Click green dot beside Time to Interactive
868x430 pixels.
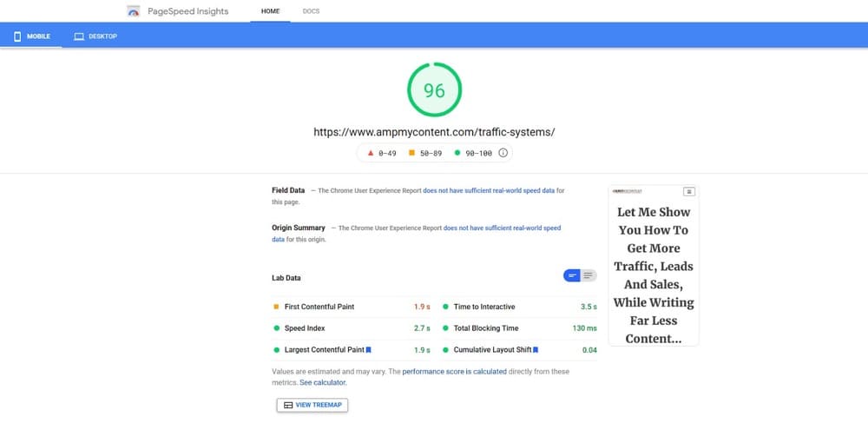(445, 307)
